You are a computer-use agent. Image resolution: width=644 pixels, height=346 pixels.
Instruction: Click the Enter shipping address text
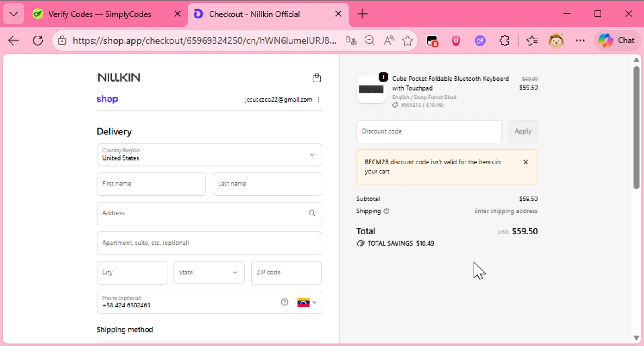point(506,211)
